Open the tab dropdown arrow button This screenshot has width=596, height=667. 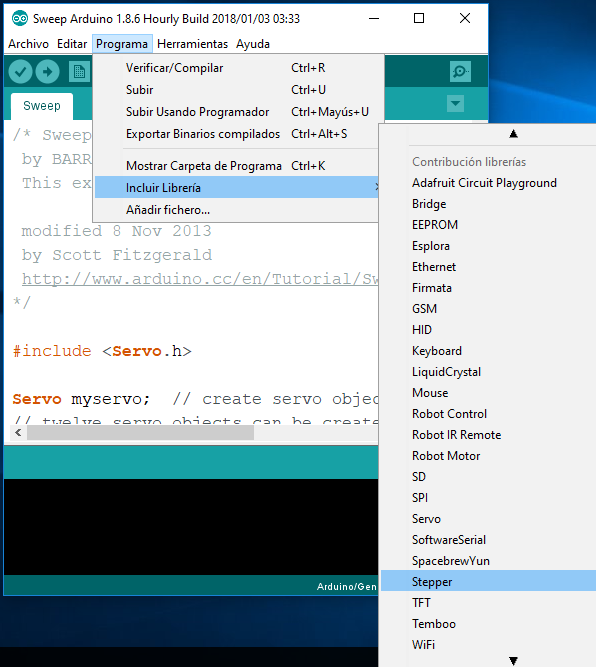455,103
